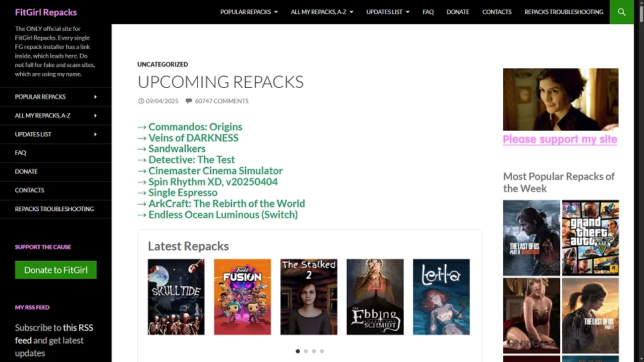Expand sidebar All My Repacks, A-Z arrow
This screenshot has width=644, height=362.
point(95,116)
